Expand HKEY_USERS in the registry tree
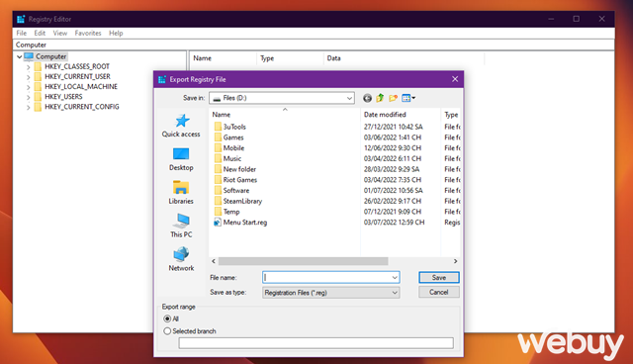 coord(29,97)
